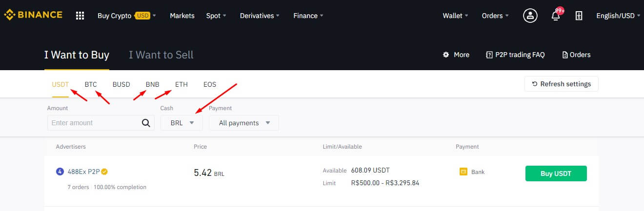Click the 7 orders text
The height and width of the screenshot is (211, 644).
(x=78, y=187)
